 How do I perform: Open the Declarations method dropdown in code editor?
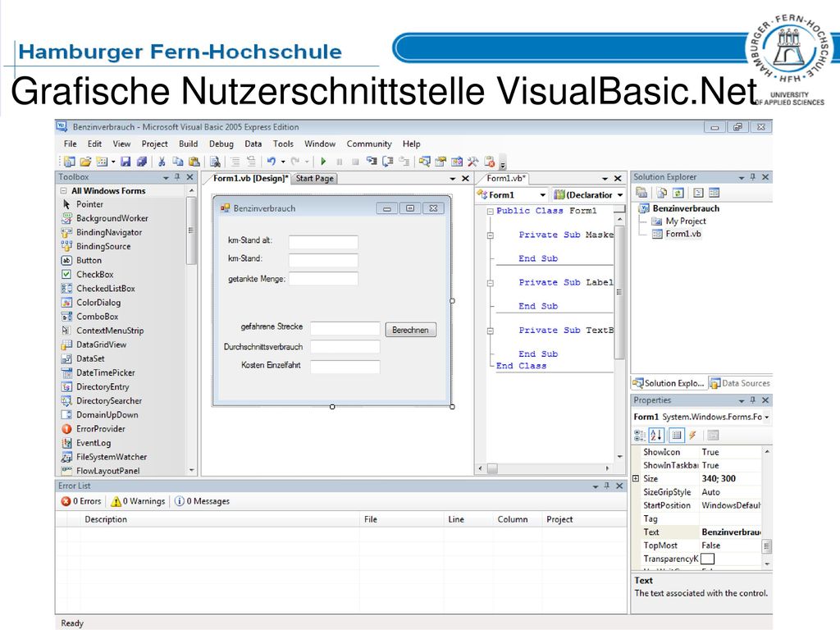point(620,195)
